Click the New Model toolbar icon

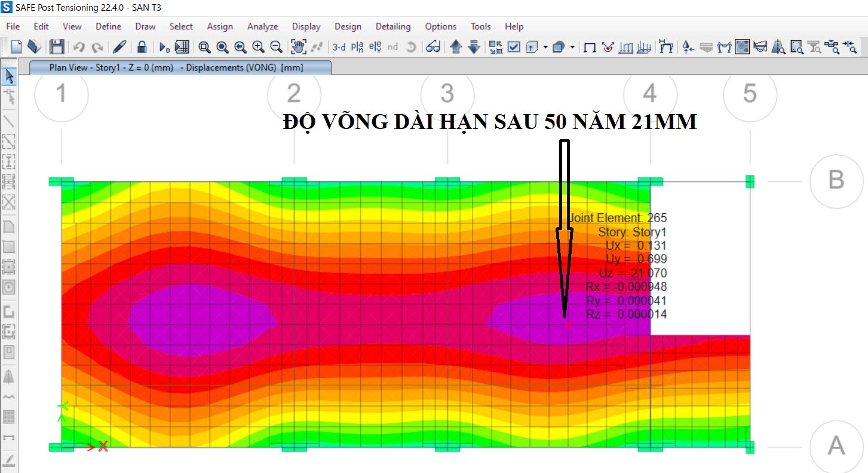tap(17, 47)
